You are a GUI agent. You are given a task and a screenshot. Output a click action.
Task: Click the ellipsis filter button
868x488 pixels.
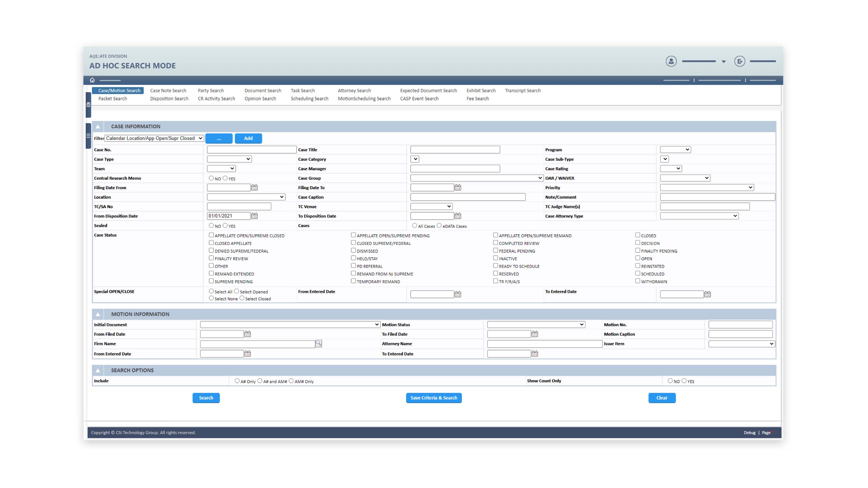tap(219, 139)
